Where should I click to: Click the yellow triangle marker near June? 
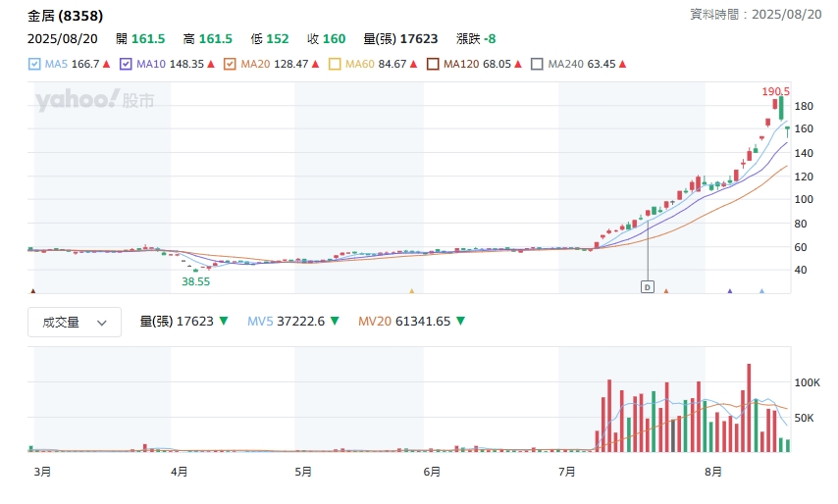[x=411, y=290]
